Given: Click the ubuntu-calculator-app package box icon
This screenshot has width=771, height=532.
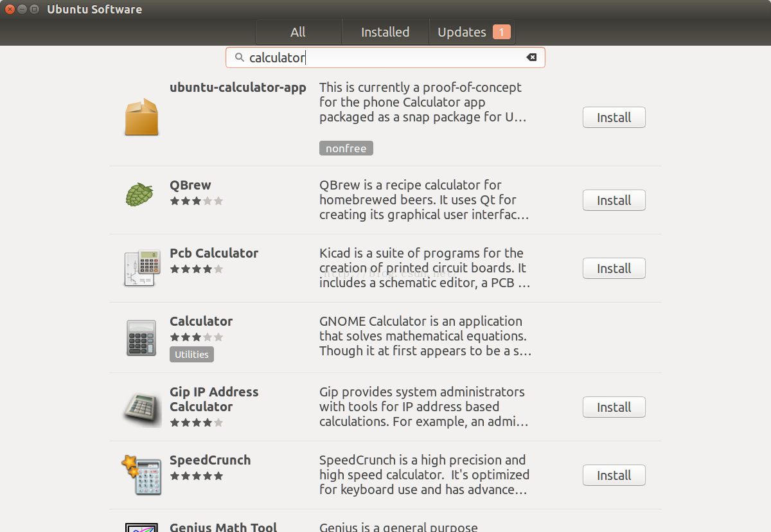Looking at the screenshot, I should point(141,117).
